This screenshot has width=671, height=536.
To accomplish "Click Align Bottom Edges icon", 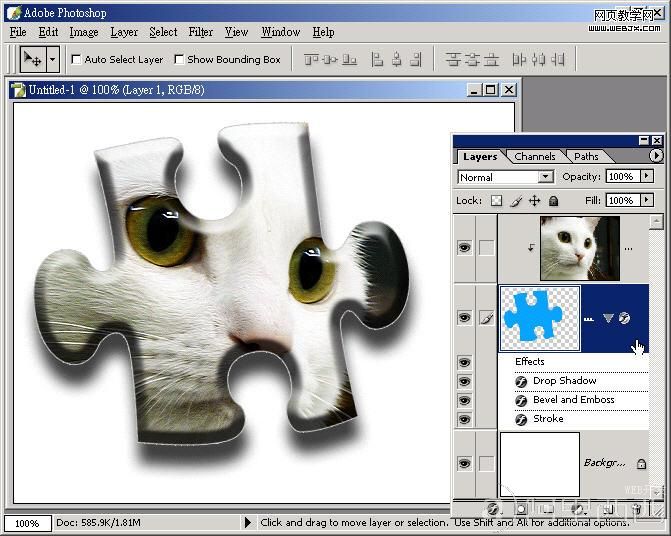I will (x=350, y=59).
